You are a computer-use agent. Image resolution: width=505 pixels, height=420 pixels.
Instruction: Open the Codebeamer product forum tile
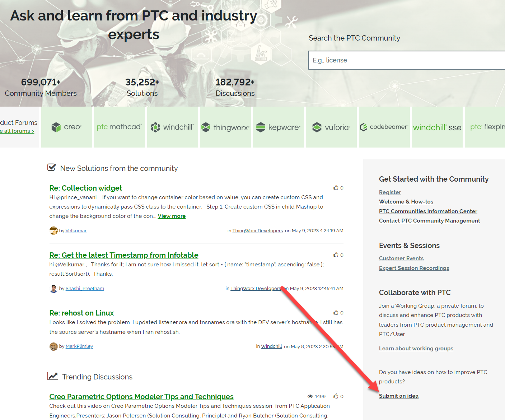[x=384, y=127]
